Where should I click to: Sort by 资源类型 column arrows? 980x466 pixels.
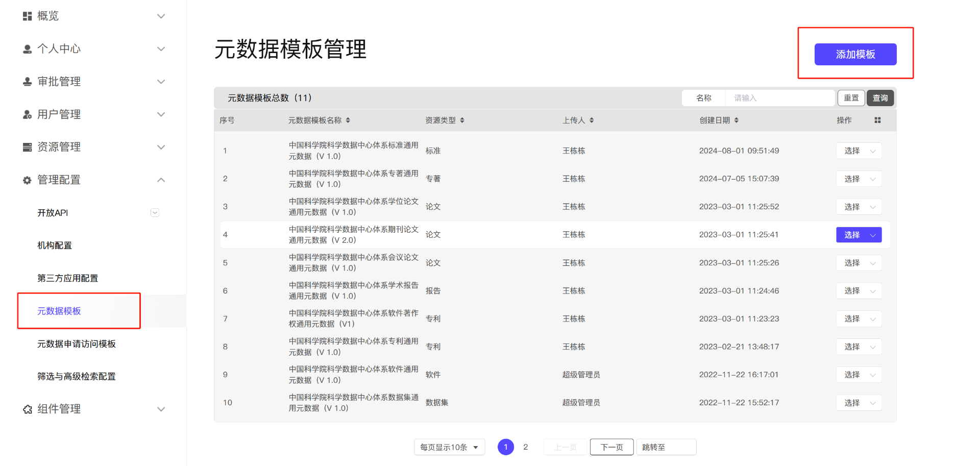click(462, 120)
